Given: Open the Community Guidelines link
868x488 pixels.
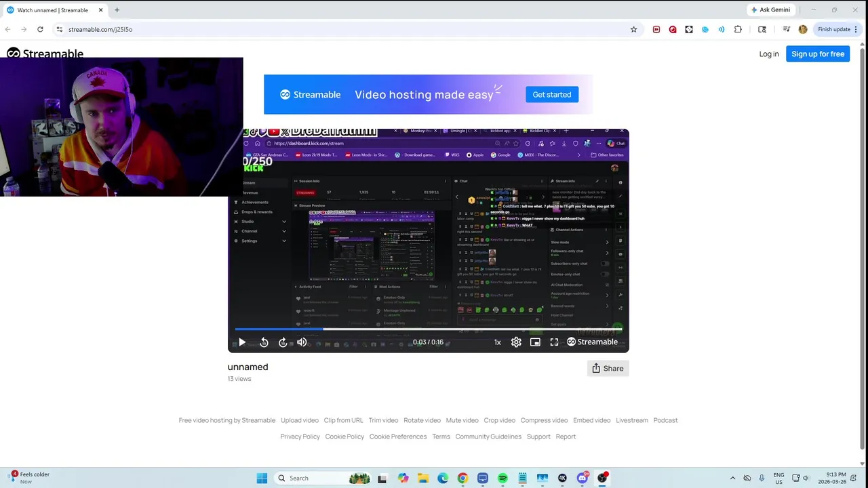Looking at the screenshot, I should pos(488,436).
